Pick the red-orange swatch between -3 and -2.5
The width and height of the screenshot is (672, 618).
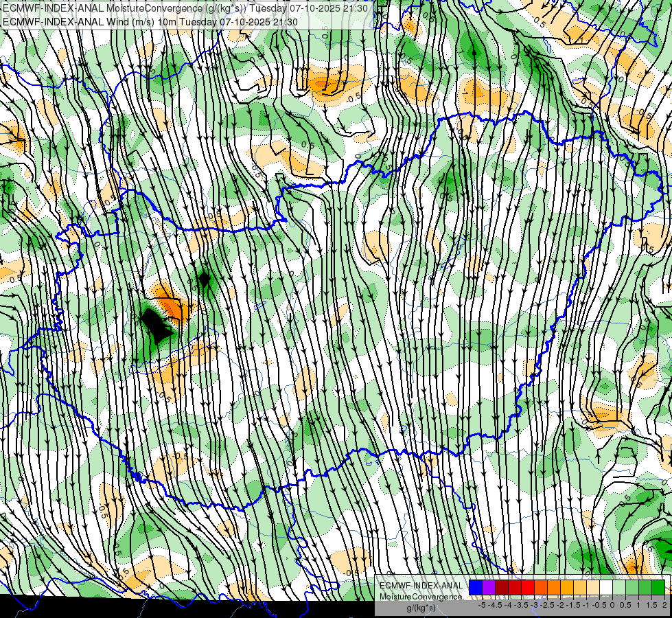541,587
